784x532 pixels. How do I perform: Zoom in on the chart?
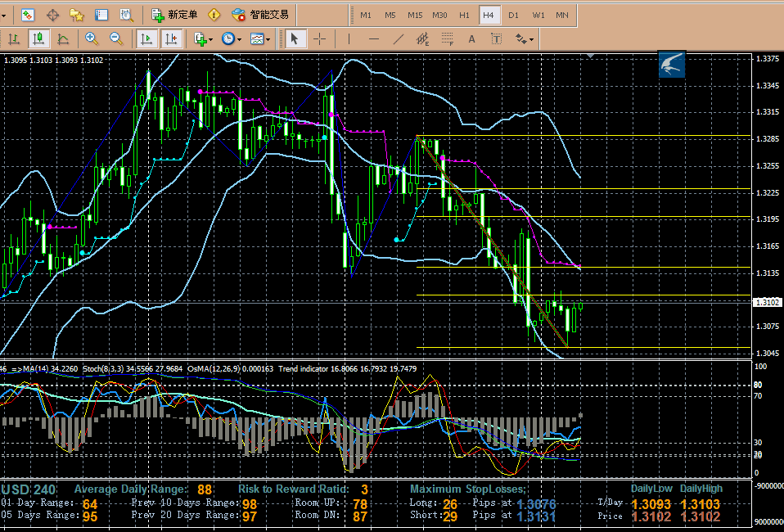(x=92, y=38)
